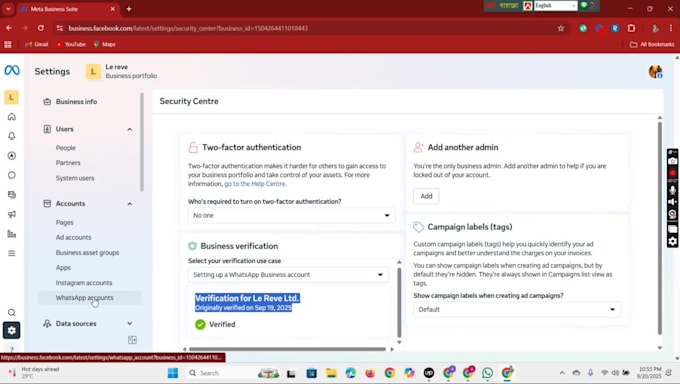Follow go to the Help Centre link
The image size is (680, 384).
pyautogui.click(x=255, y=184)
